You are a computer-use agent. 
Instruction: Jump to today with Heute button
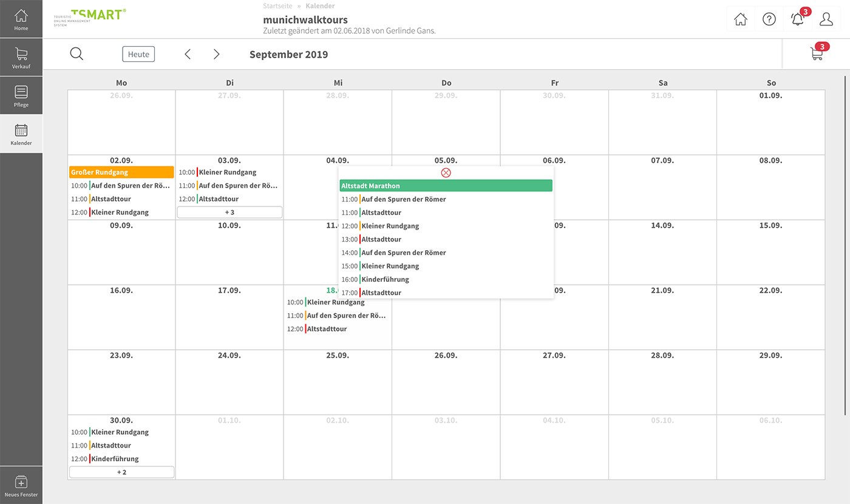(138, 54)
